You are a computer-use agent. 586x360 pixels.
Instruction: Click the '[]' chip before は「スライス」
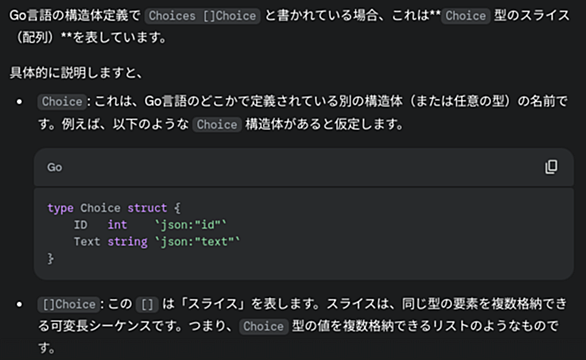[x=147, y=304]
